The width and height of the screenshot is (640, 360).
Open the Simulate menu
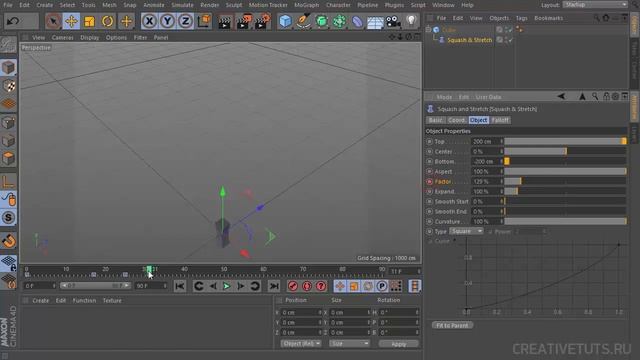tap(182, 5)
